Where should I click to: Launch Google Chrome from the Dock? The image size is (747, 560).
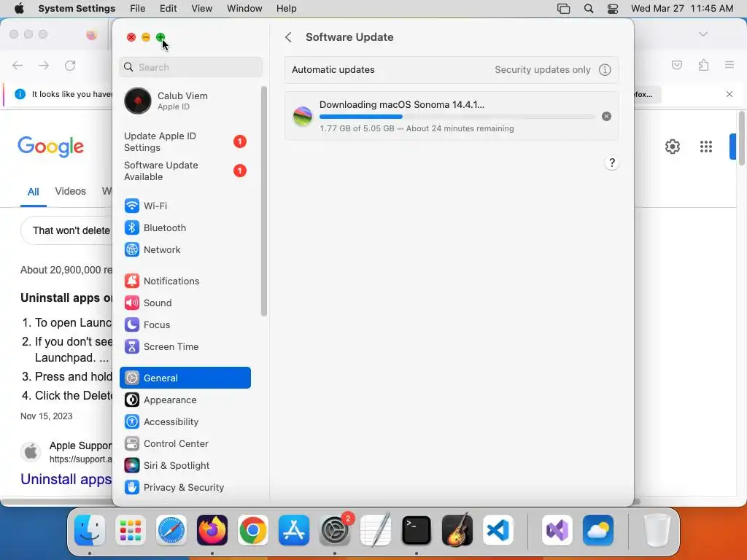point(253,530)
